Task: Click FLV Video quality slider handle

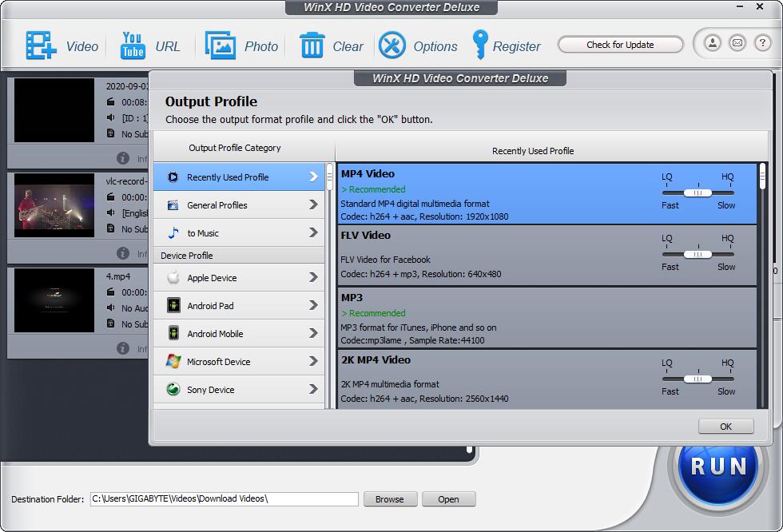Action: click(698, 255)
